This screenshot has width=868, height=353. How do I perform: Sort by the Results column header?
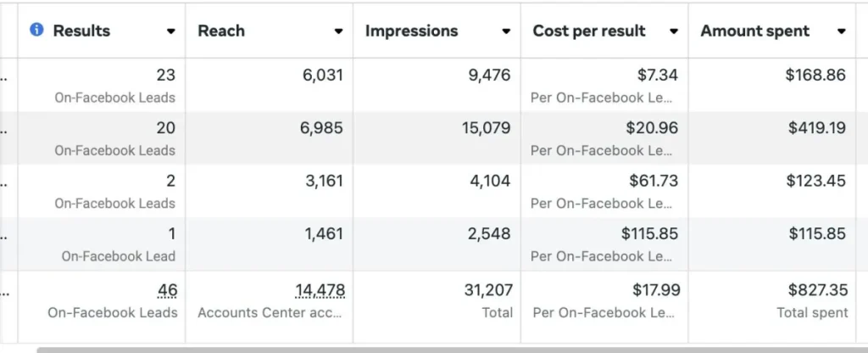81,31
